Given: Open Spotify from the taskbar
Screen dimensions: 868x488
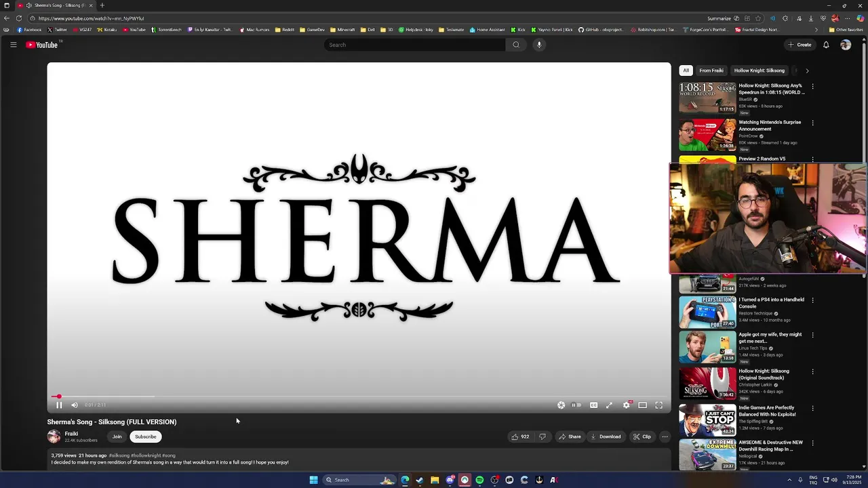Looking at the screenshot, I should point(479,480).
